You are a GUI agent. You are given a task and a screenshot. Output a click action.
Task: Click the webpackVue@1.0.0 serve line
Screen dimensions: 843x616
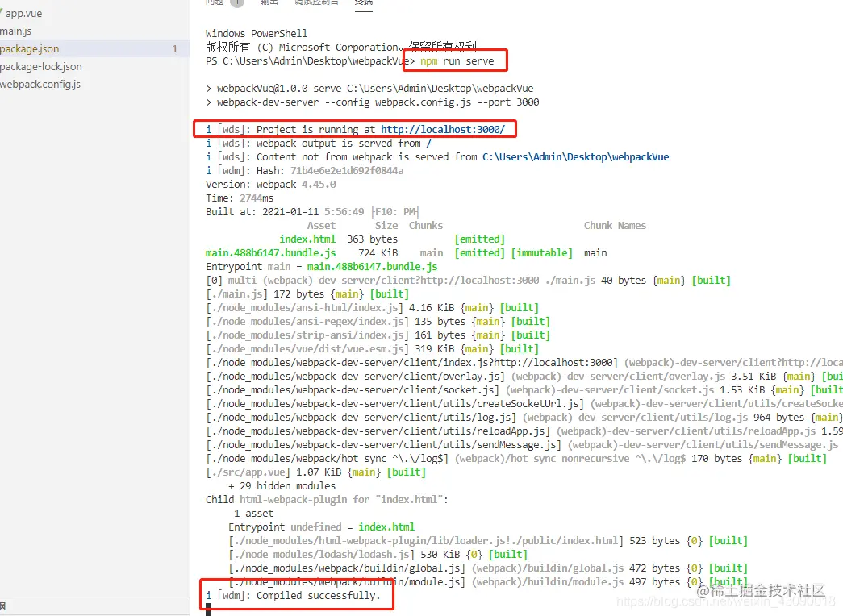tap(369, 89)
